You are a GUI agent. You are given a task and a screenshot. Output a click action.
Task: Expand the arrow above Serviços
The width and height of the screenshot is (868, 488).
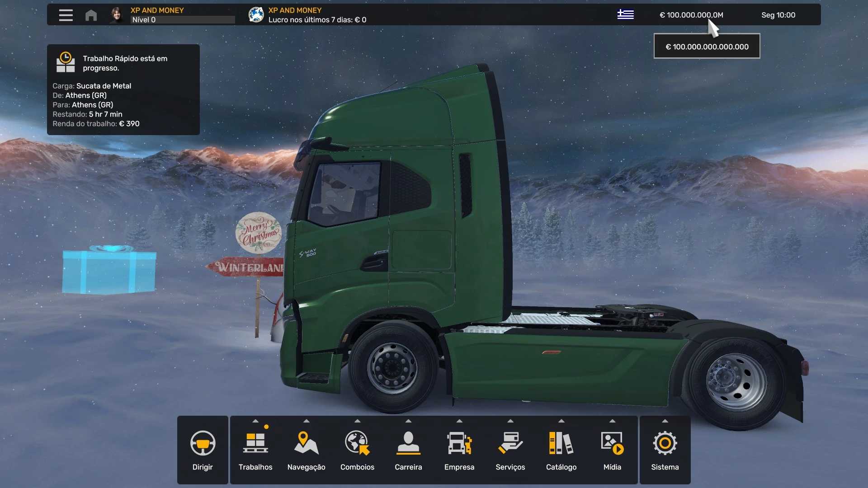510,421
